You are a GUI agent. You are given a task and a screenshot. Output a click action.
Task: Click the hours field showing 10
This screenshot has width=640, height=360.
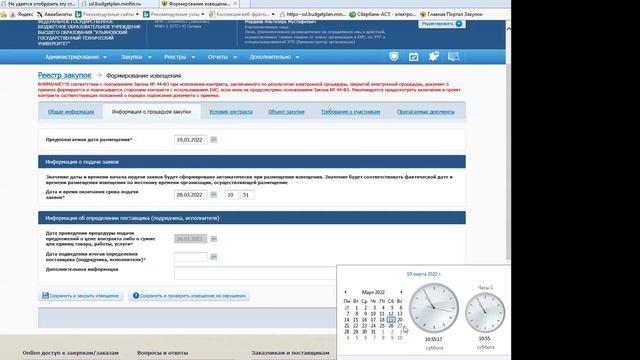[231, 195]
